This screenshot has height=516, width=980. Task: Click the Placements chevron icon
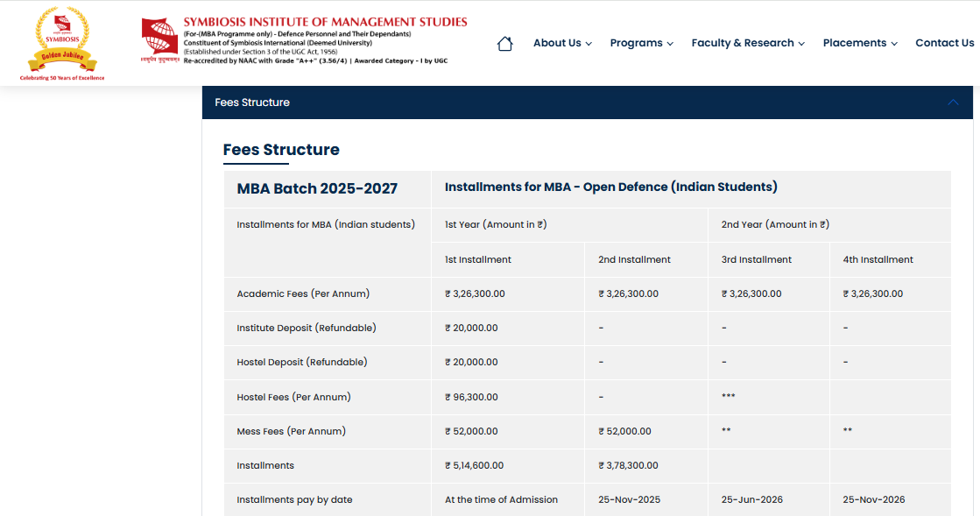894,43
